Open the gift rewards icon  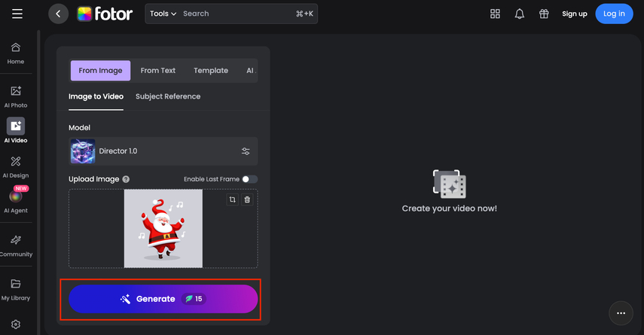coord(544,14)
